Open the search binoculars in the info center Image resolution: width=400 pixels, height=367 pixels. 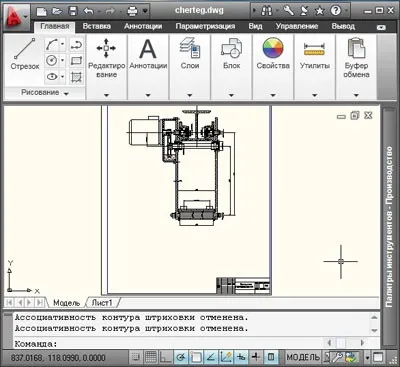pyautogui.click(x=266, y=11)
